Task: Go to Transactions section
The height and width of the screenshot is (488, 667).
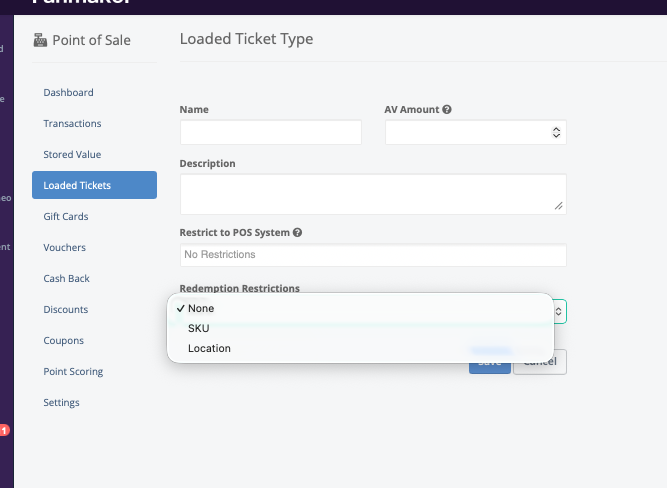Action: point(72,124)
